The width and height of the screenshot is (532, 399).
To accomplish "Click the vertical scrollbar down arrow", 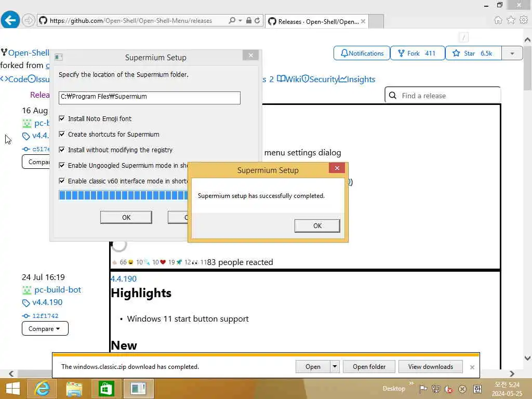I will [527, 358].
